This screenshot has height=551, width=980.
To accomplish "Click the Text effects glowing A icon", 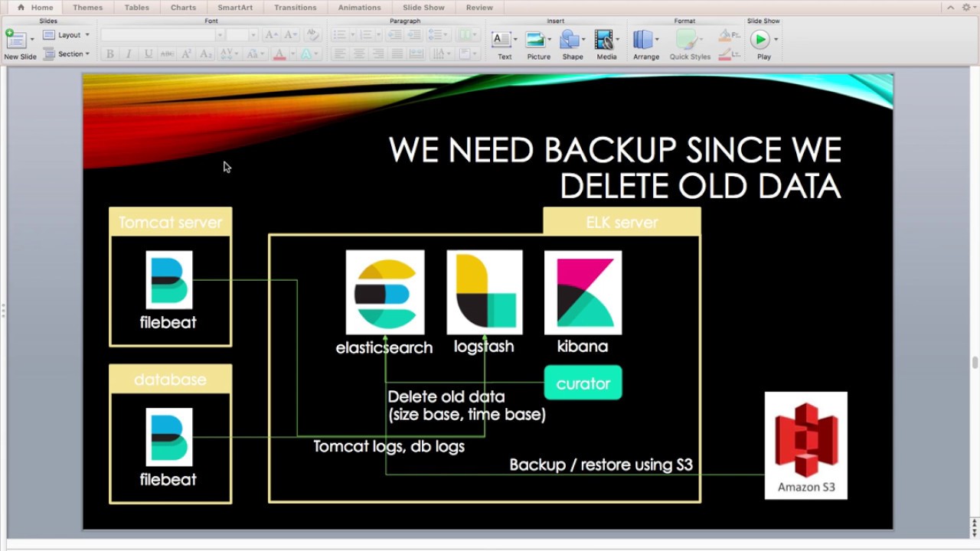I will (x=306, y=54).
